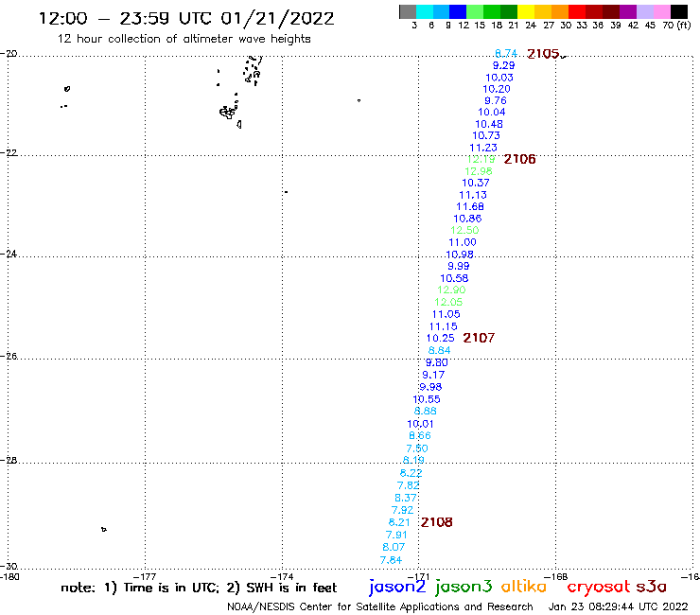Select the black swatch ending the color scale
700x615 pixels.
coord(679,11)
